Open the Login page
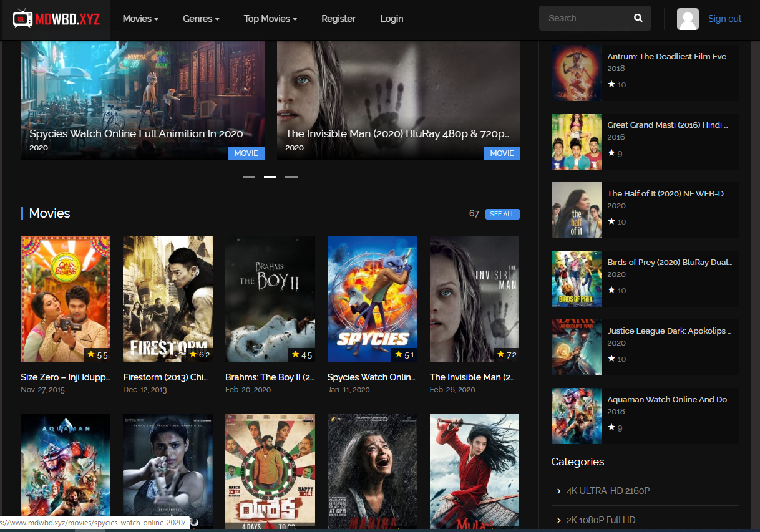Viewport: 760px width, 532px height. pyautogui.click(x=392, y=19)
